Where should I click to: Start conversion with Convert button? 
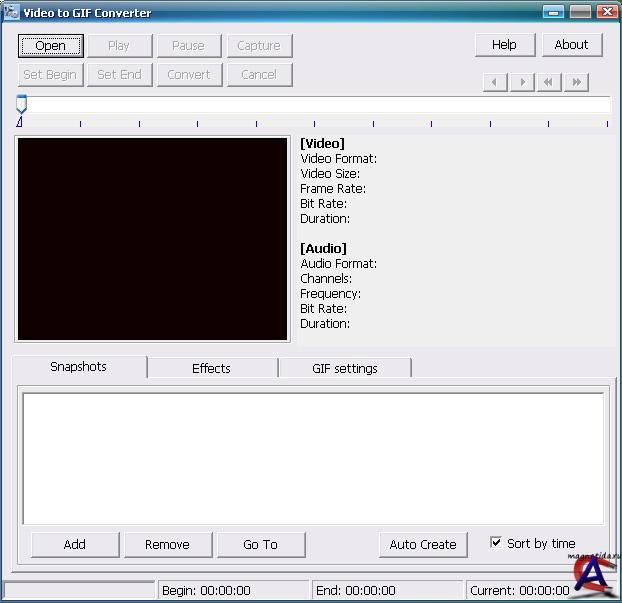(x=189, y=75)
